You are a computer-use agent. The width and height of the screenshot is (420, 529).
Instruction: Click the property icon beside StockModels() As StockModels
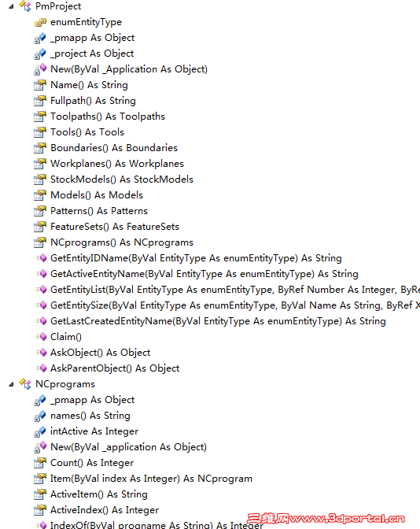pos(40,179)
